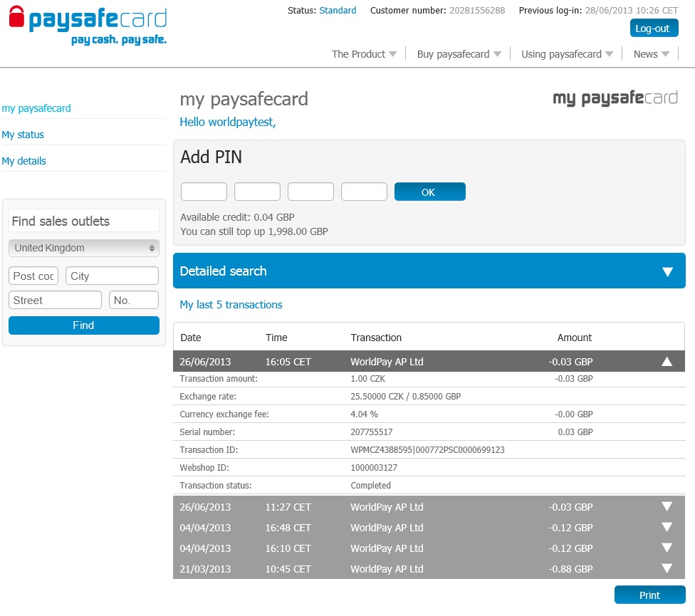Click the my paysafecard header logo
The image size is (695, 616).
(x=615, y=98)
